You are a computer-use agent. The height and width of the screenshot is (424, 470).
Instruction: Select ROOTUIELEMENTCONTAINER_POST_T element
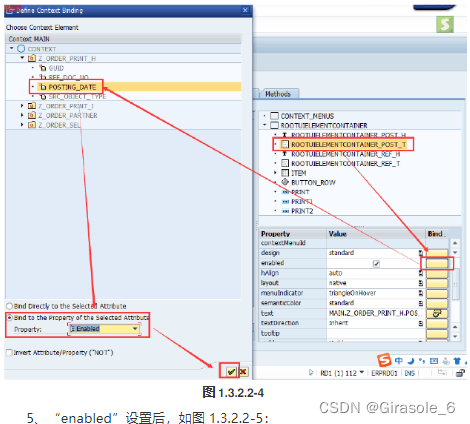pyautogui.click(x=348, y=144)
